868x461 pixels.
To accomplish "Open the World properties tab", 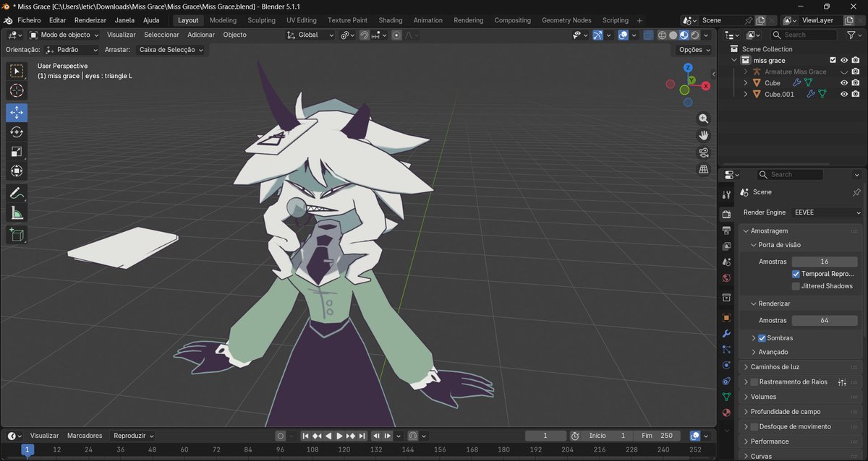I will 727,278.
